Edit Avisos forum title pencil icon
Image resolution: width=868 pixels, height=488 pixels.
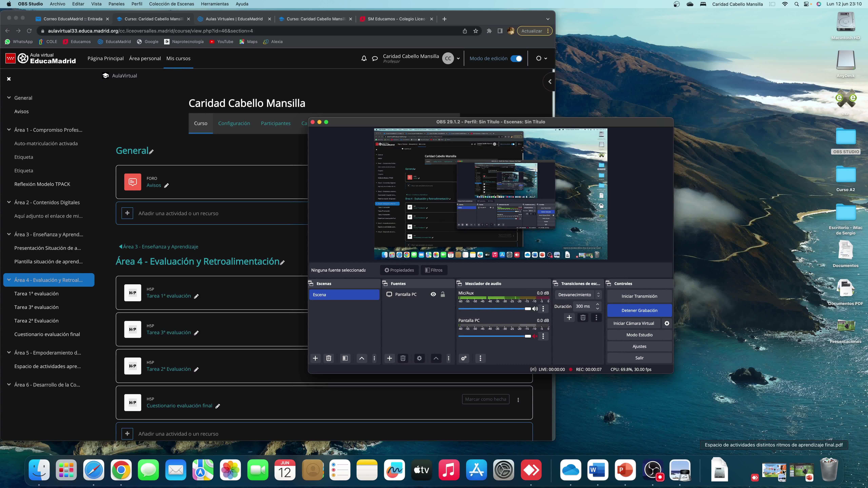(166, 186)
